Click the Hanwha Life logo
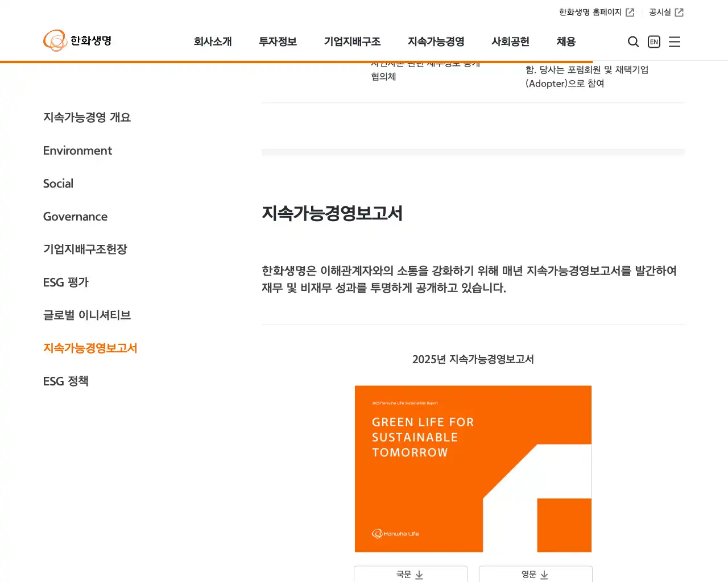Image resolution: width=728 pixels, height=582 pixels. [77, 40]
